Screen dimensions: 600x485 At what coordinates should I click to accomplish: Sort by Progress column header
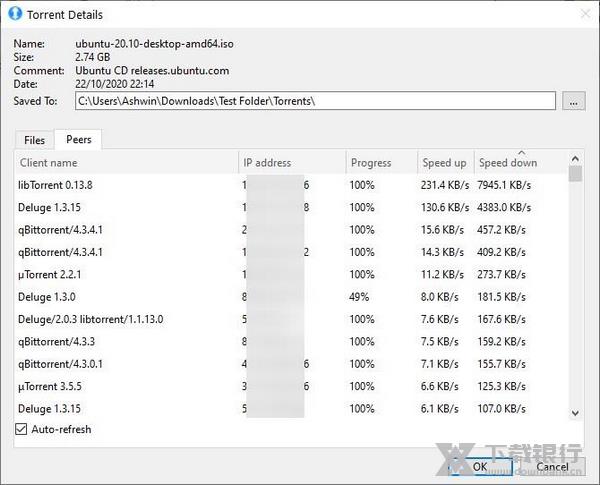(x=380, y=163)
